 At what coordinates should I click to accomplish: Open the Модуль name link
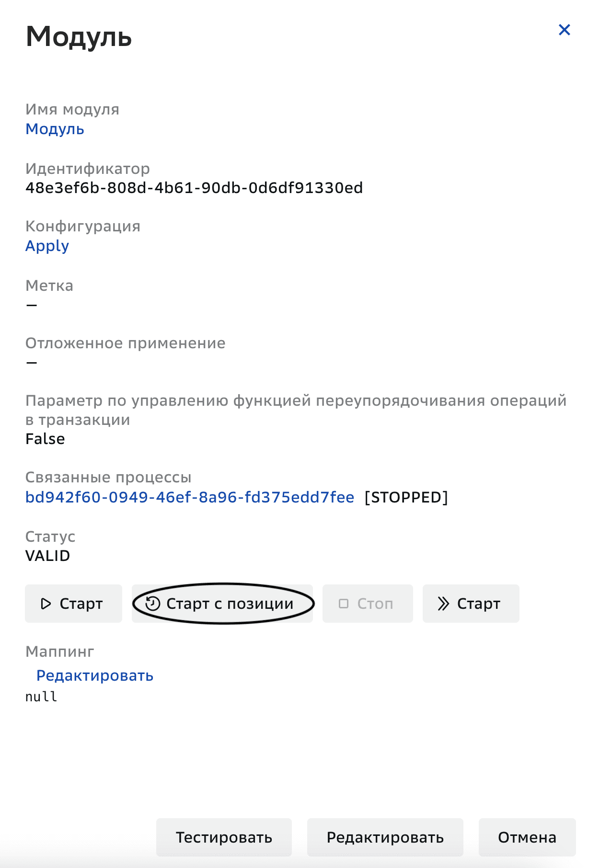[55, 128]
